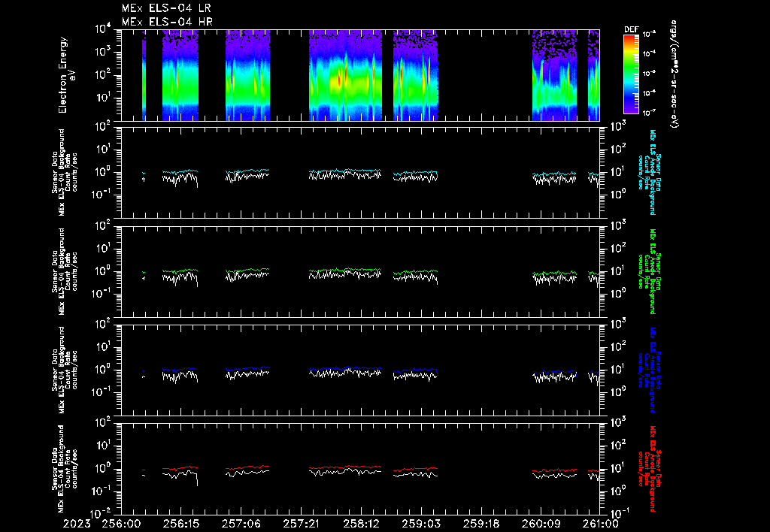Image resolution: width=770 pixels, height=532 pixels.
Task: Click the red right-hand axis label text
Action: coord(649,469)
